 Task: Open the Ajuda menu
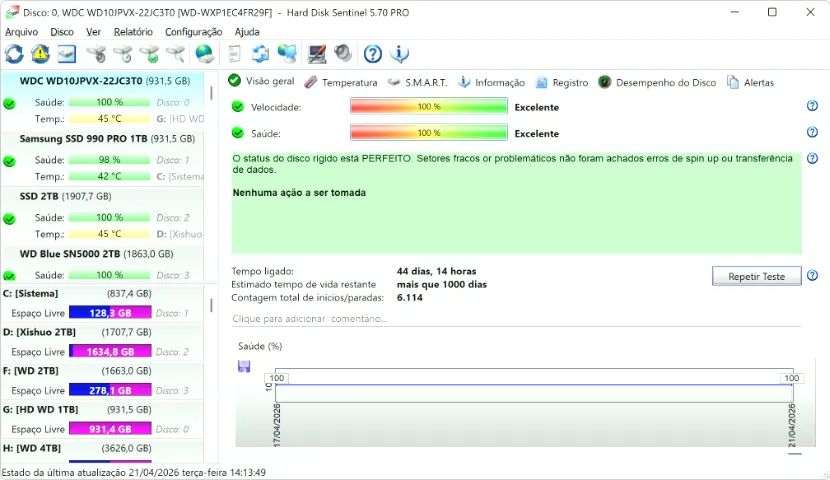pyautogui.click(x=247, y=32)
